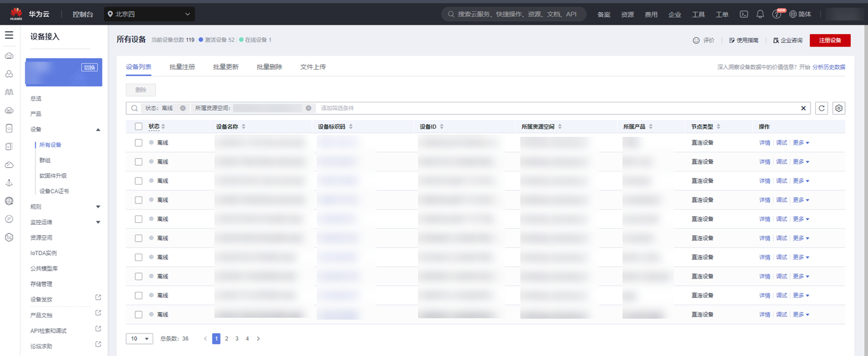This screenshot has width=868, height=356.
Task: Open the 使用指南 link
Action: (x=744, y=41)
